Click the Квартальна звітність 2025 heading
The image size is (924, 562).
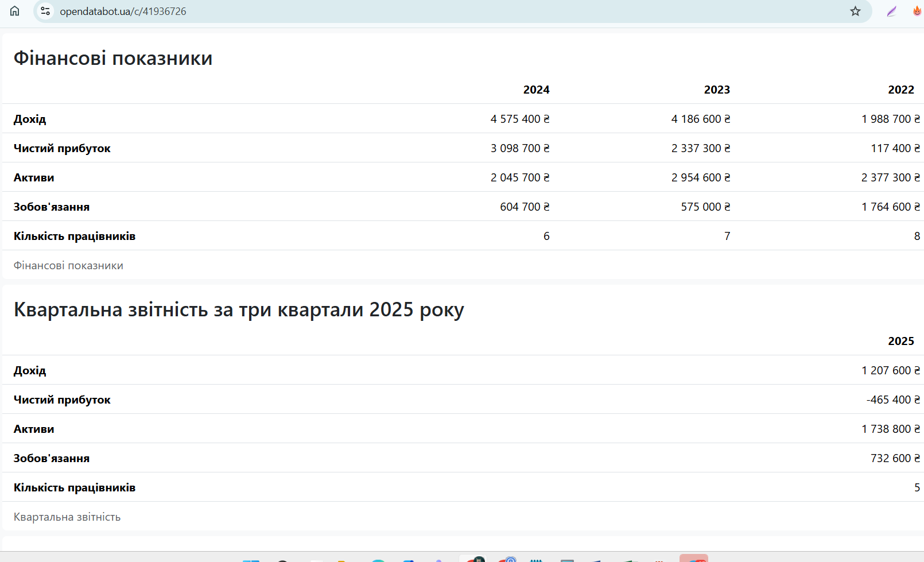(239, 309)
